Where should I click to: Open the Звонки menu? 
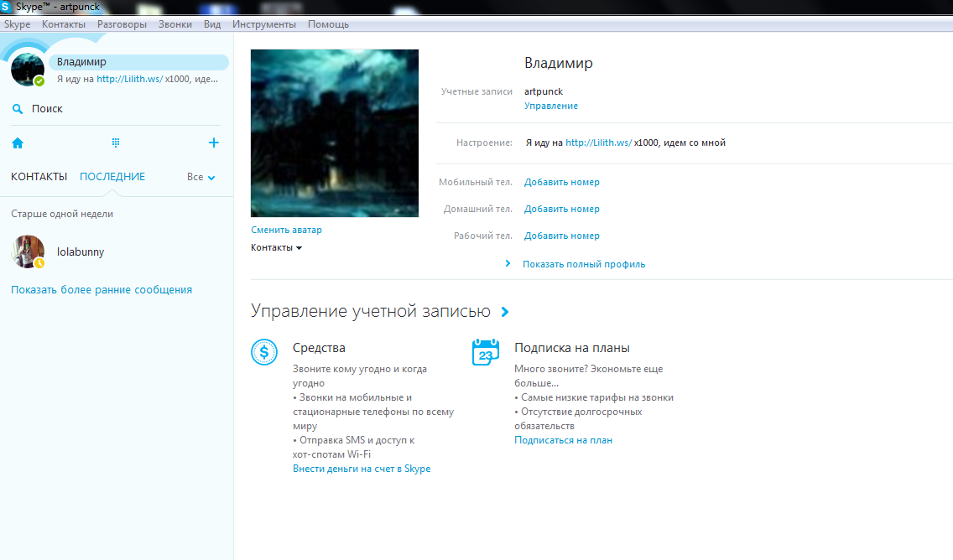point(175,24)
